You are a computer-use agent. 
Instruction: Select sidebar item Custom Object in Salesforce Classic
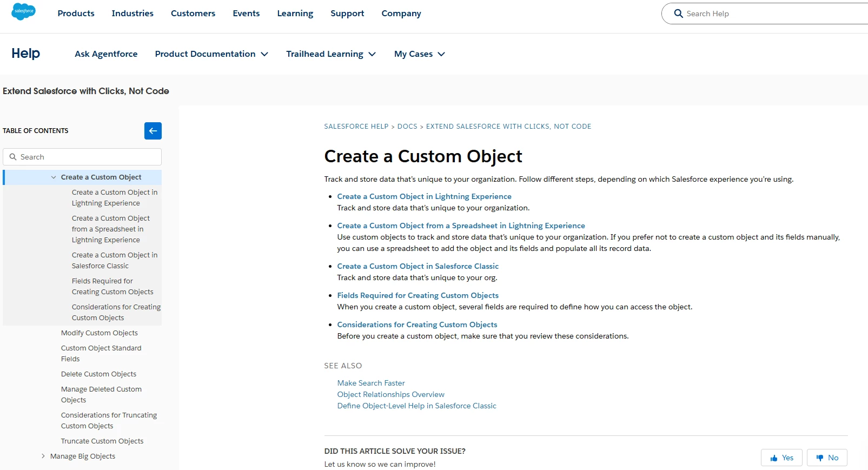click(115, 261)
